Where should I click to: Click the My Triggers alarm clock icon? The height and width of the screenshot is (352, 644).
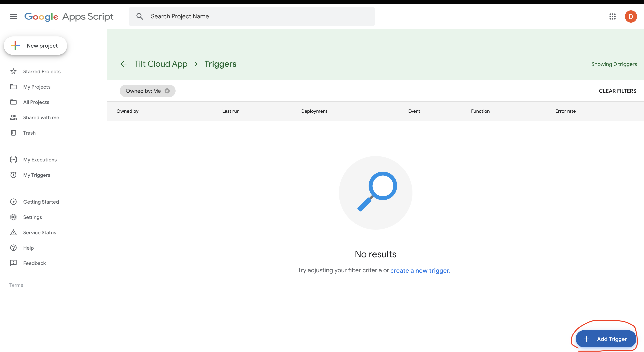click(13, 175)
